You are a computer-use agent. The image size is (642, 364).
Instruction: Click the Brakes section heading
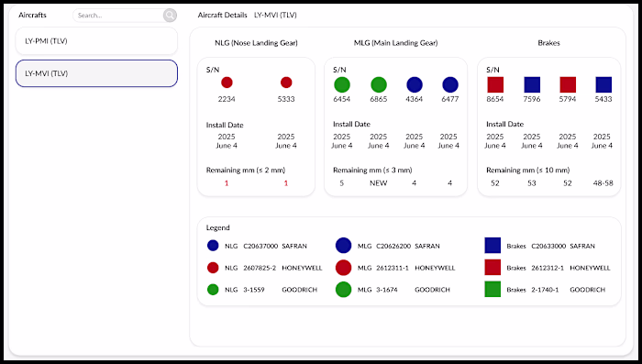point(549,43)
